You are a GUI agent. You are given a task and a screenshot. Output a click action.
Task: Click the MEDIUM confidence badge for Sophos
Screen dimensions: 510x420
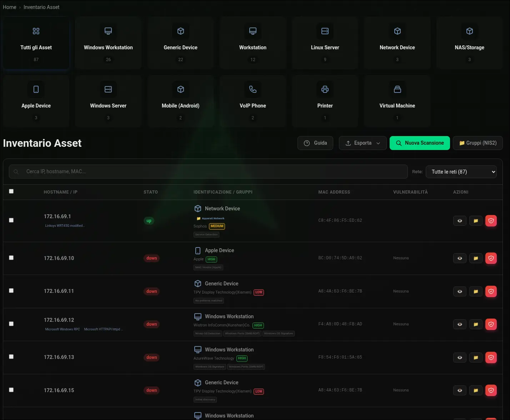click(x=217, y=226)
